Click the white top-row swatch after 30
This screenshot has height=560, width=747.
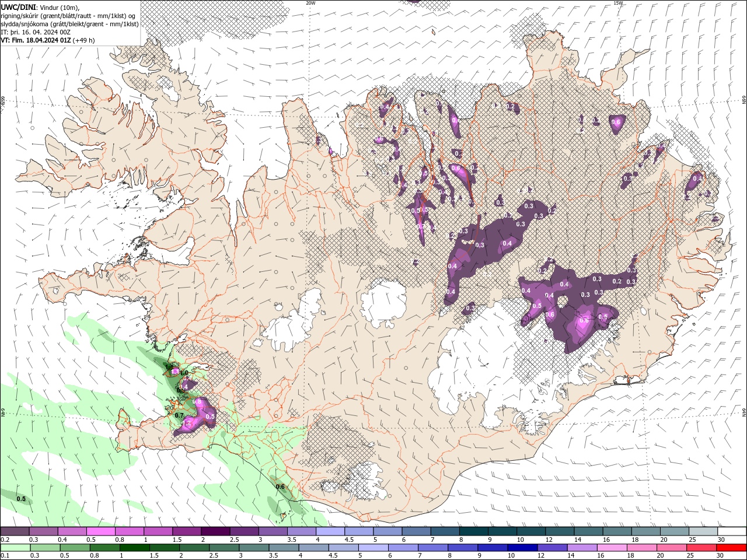pos(731,531)
